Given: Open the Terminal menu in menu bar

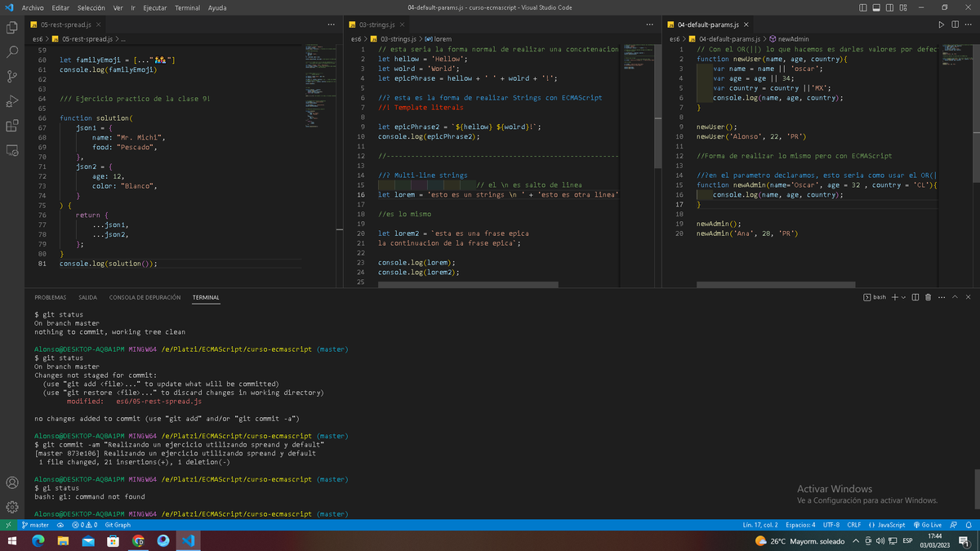Looking at the screenshot, I should pos(187,7).
